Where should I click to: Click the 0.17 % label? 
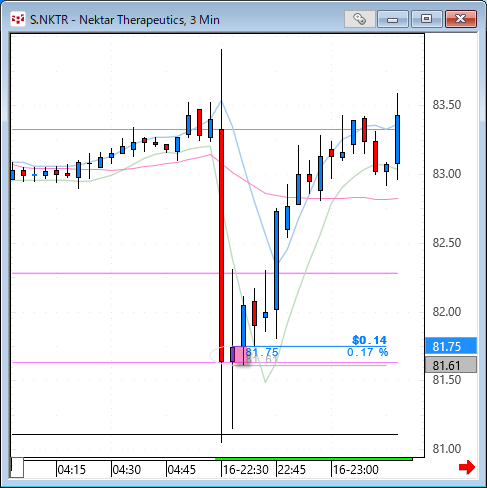367,352
